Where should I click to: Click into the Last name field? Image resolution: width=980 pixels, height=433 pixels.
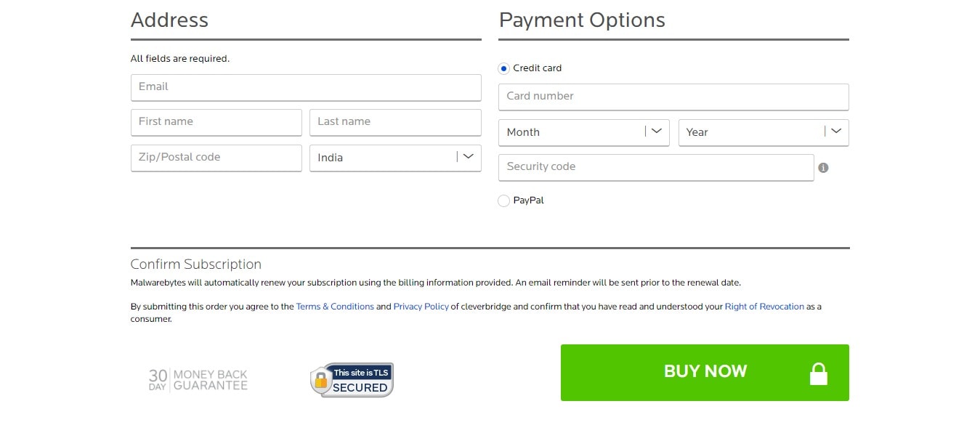pos(395,122)
